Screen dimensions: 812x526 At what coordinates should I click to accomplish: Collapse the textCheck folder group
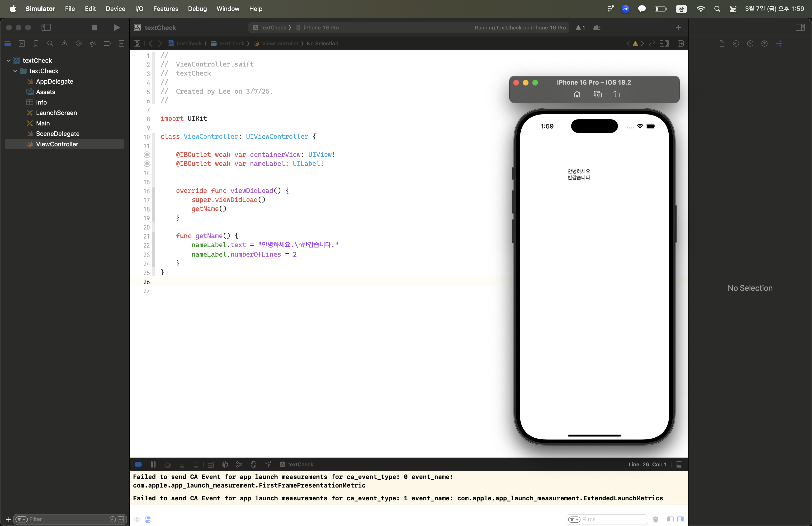click(15, 71)
